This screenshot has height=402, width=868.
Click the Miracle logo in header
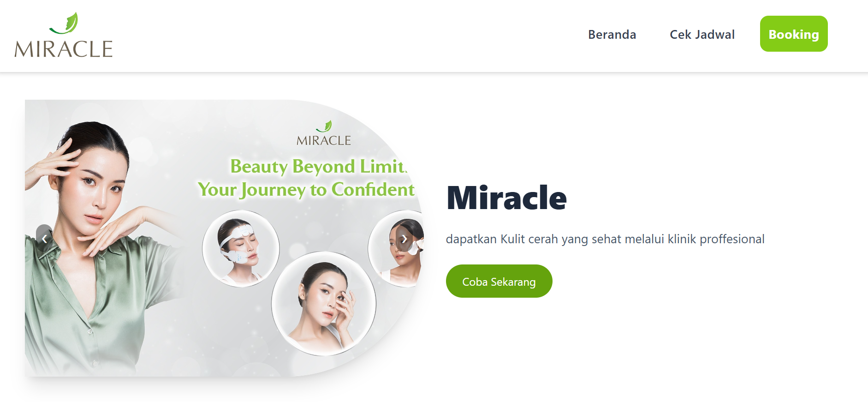coord(64,35)
